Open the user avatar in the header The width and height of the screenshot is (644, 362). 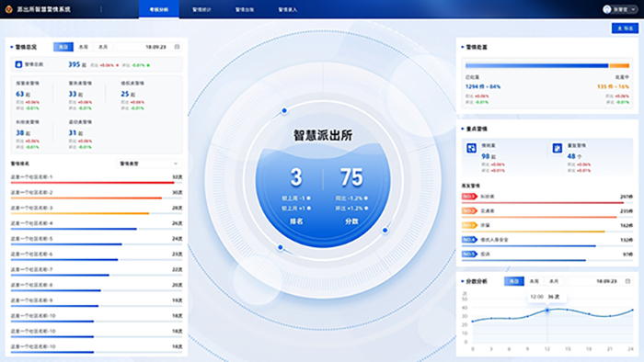point(606,9)
